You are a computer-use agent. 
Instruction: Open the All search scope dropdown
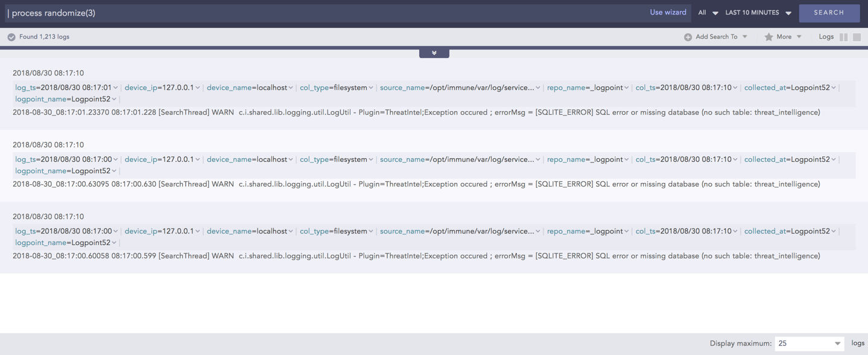(707, 12)
